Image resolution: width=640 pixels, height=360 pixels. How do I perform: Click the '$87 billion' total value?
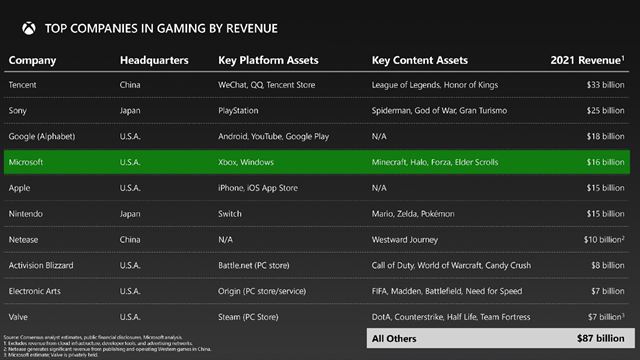point(600,338)
